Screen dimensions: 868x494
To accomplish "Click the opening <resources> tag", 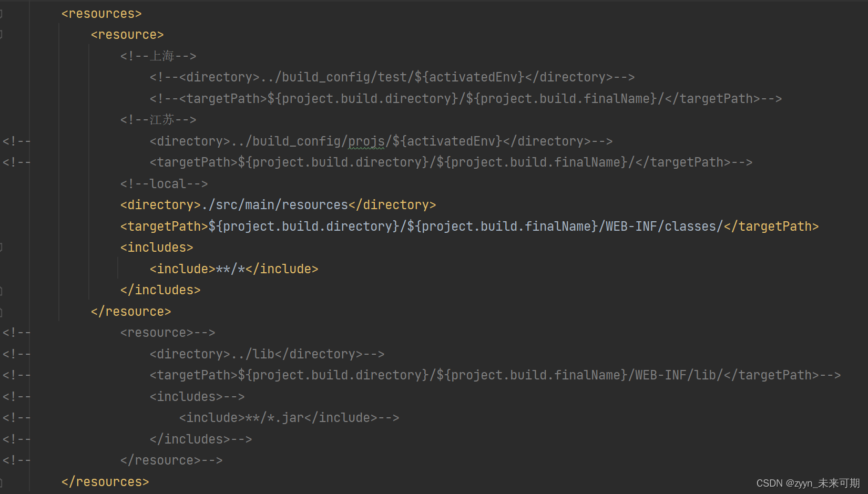I will [x=101, y=14].
